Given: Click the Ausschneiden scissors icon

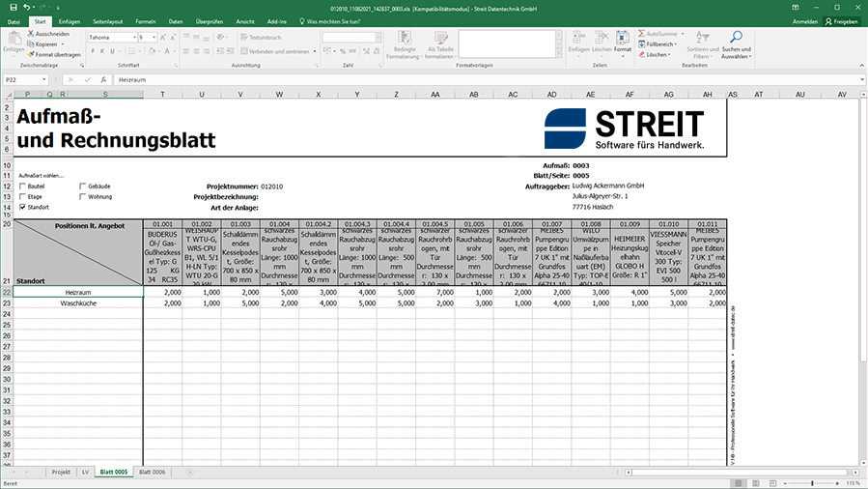Looking at the screenshot, I should coord(32,34).
